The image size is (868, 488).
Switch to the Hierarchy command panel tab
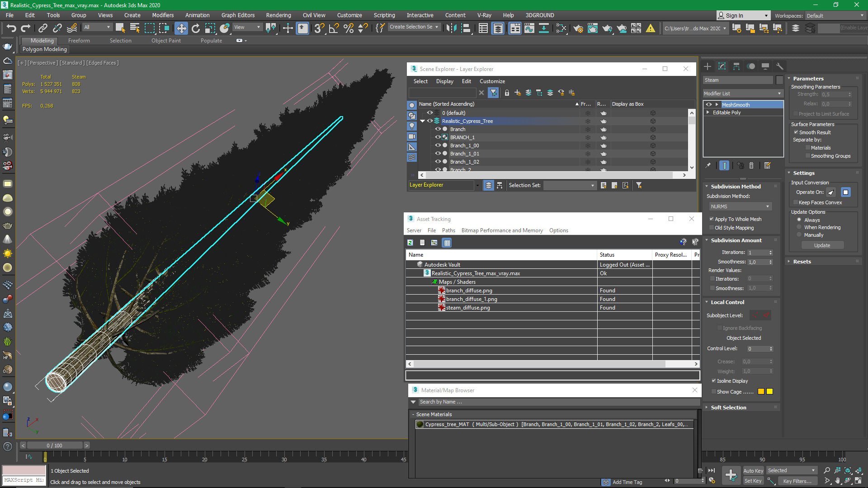(x=736, y=66)
